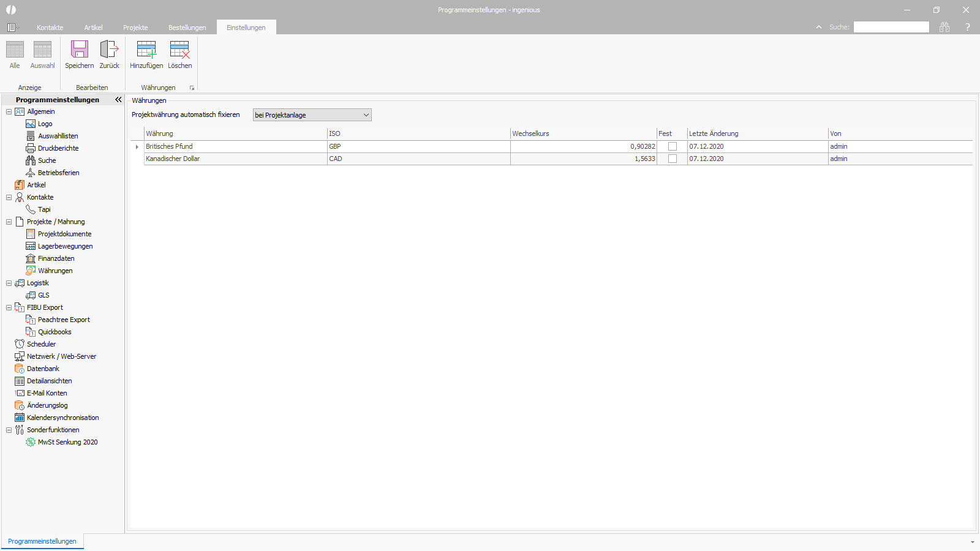
Task: Open Währungen group dialog launcher
Action: pyautogui.click(x=192, y=88)
